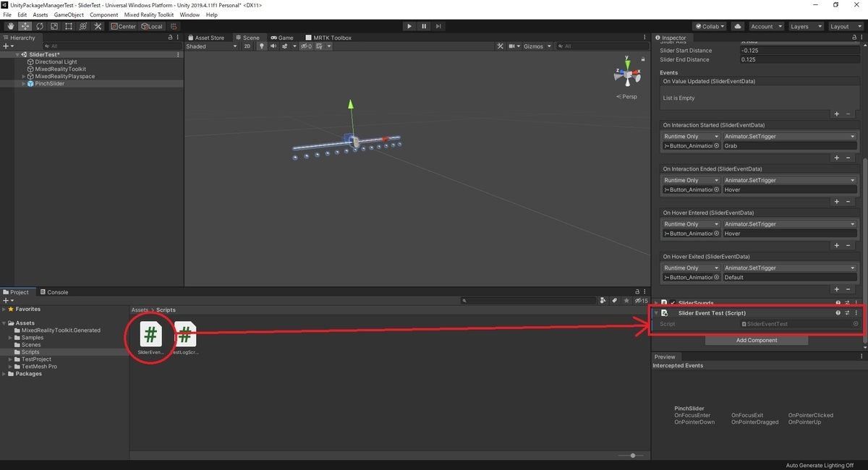Enable or disable the SliderSounds component
This screenshot has width=868, height=470.
coord(673,303)
